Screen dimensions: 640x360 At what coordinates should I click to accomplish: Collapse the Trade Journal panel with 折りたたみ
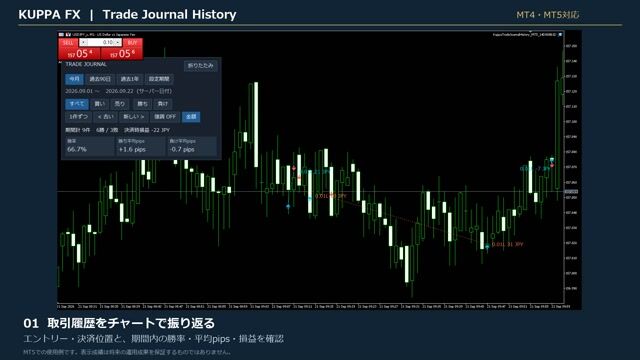coord(200,66)
